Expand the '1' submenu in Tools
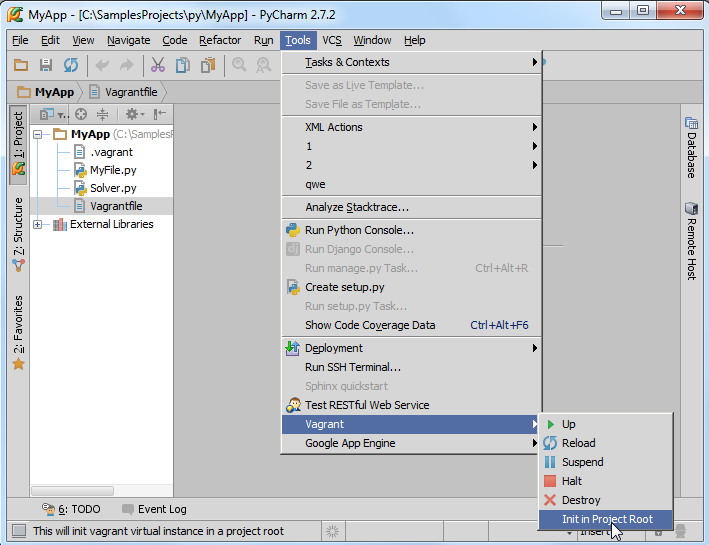The width and height of the screenshot is (709, 545). point(411,146)
